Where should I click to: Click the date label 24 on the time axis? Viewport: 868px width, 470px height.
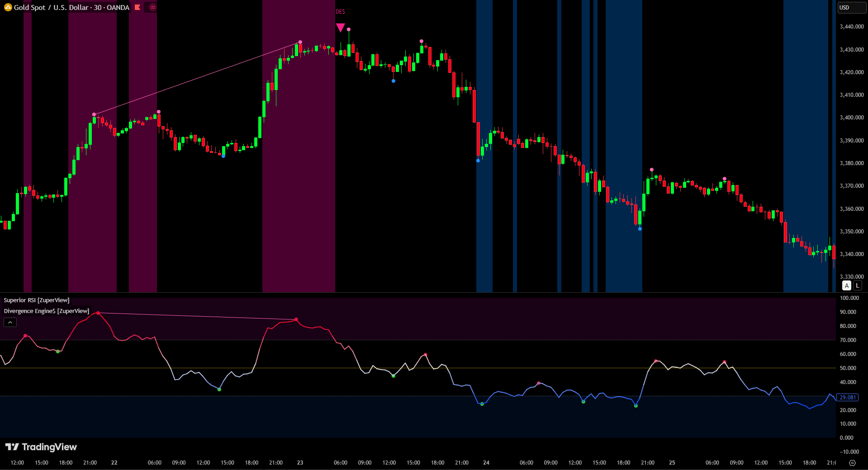[486, 462]
